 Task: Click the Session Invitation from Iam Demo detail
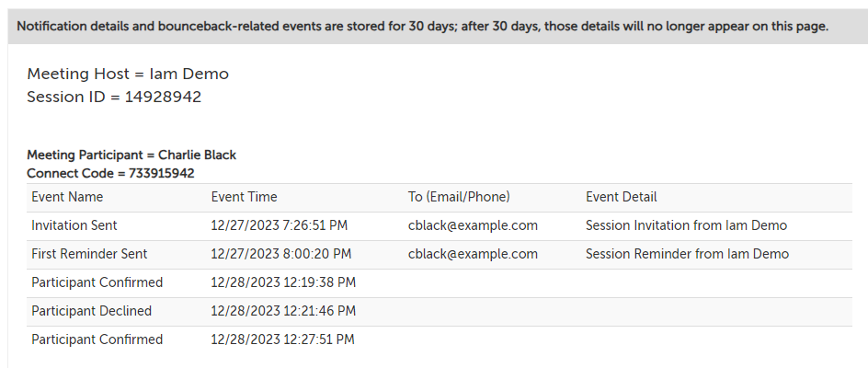coord(686,225)
